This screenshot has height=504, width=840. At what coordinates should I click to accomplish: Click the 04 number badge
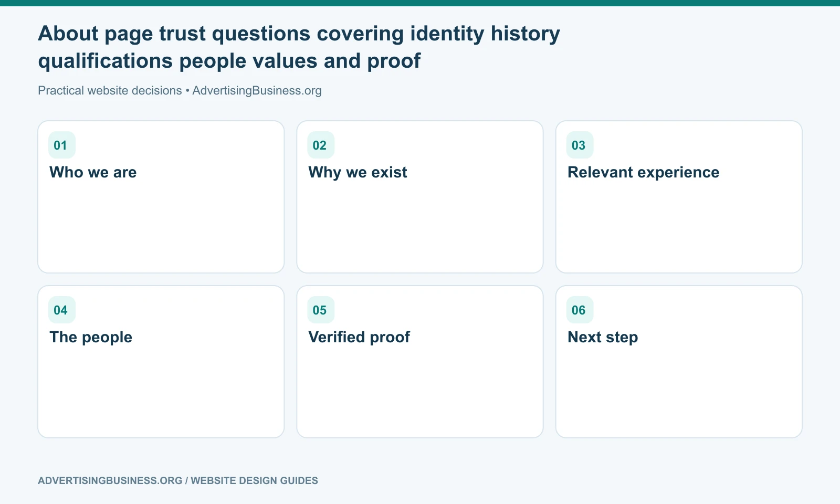tap(62, 310)
